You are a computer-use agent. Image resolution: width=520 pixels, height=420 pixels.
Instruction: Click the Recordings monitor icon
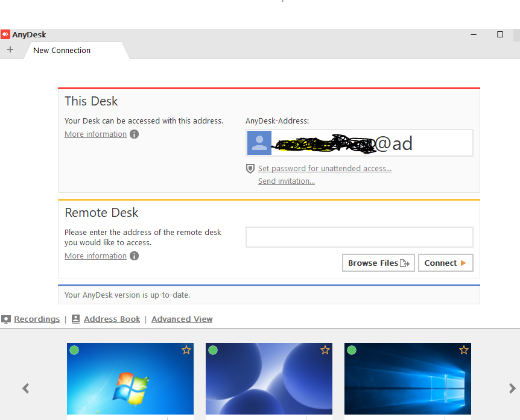(x=6, y=319)
